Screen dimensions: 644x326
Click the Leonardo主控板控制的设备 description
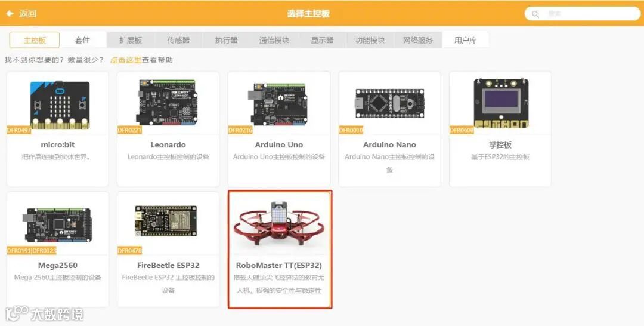(x=168, y=157)
